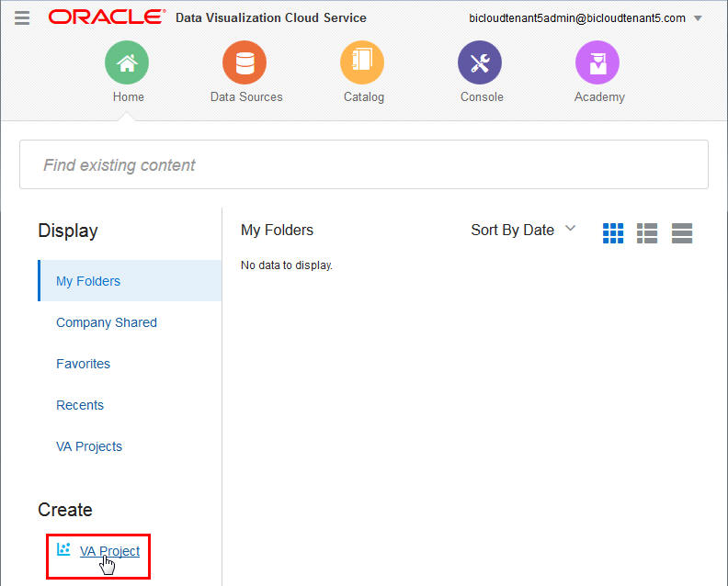Switch to grid thumbnail view
The image size is (728, 586).
click(613, 233)
